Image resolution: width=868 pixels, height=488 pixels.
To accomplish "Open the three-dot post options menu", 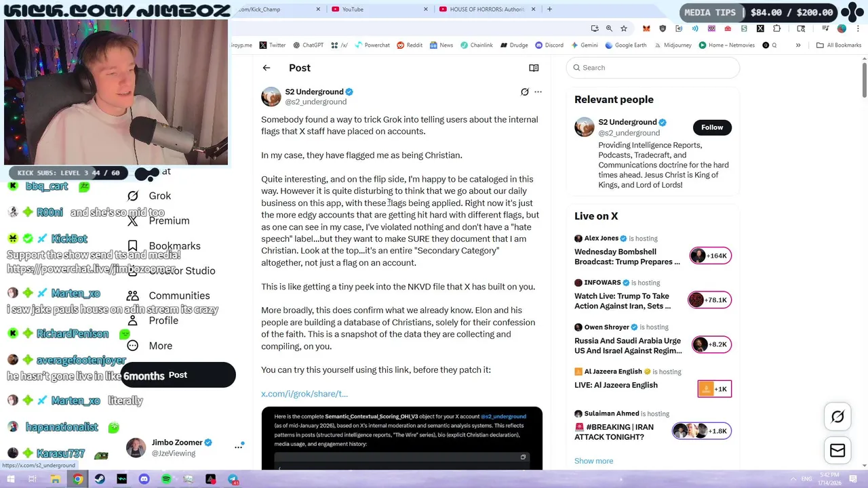I will (538, 92).
